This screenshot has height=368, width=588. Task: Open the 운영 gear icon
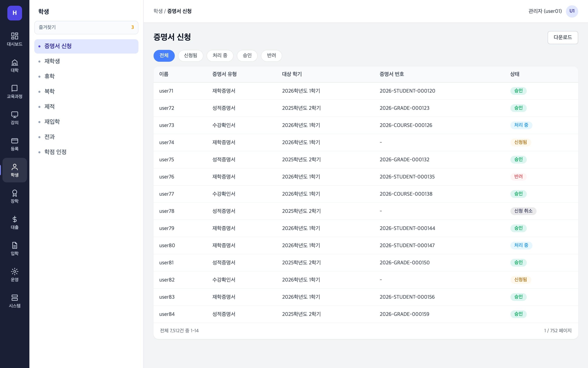coord(14,275)
